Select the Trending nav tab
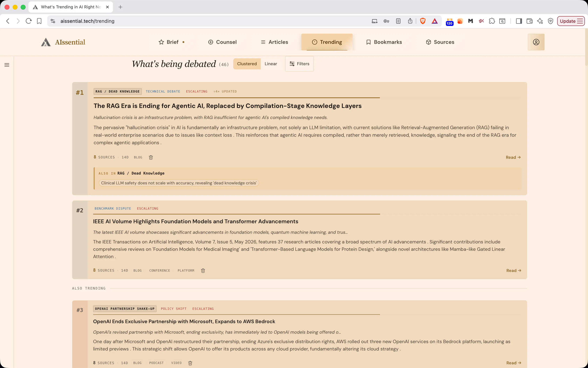 327,42
